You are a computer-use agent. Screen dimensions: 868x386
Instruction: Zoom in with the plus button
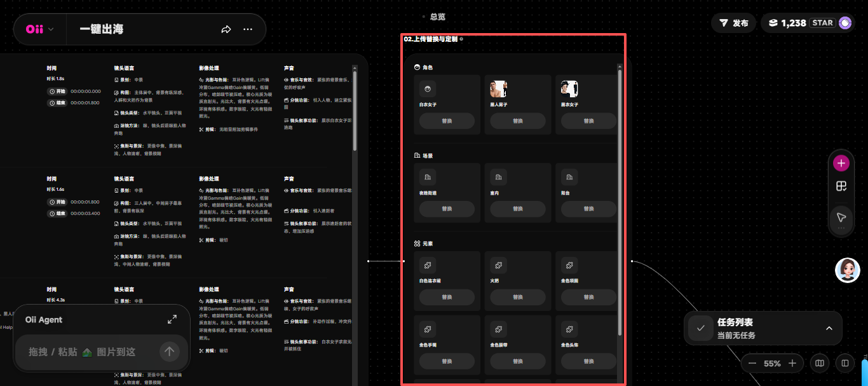(792, 363)
